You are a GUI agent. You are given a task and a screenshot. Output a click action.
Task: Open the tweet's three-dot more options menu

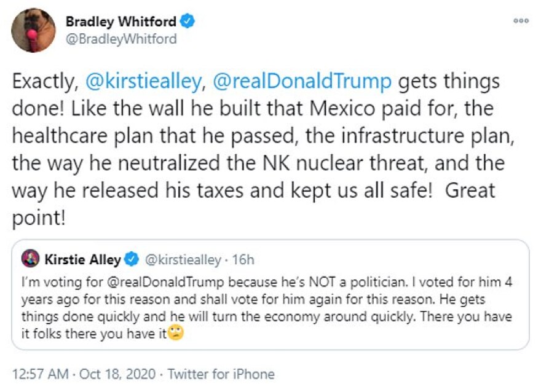[x=520, y=20]
